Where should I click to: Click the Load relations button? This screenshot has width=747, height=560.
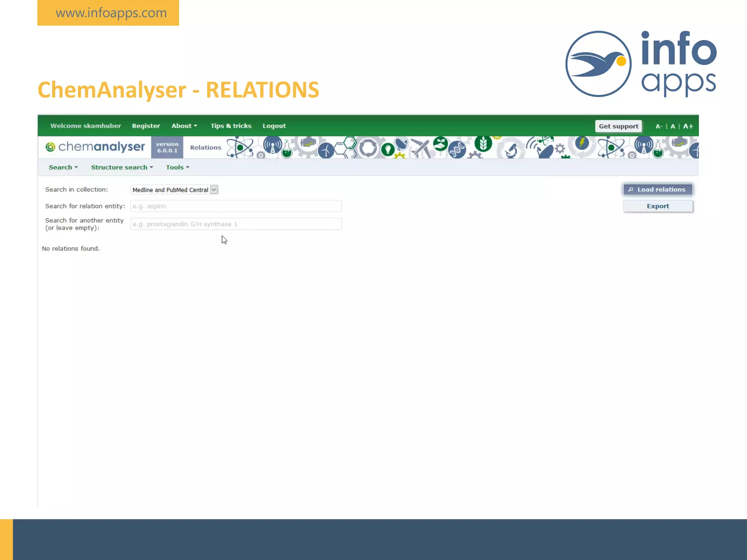658,190
